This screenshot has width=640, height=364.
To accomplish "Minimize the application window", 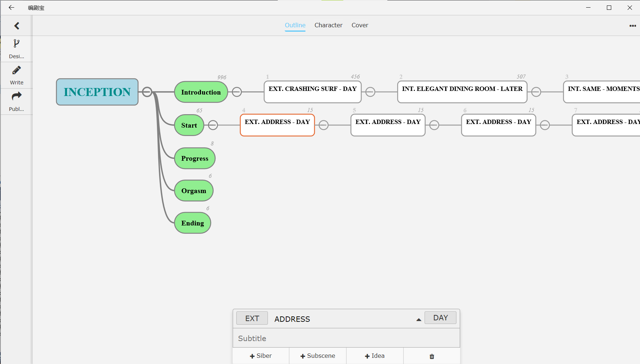I will tap(588, 8).
